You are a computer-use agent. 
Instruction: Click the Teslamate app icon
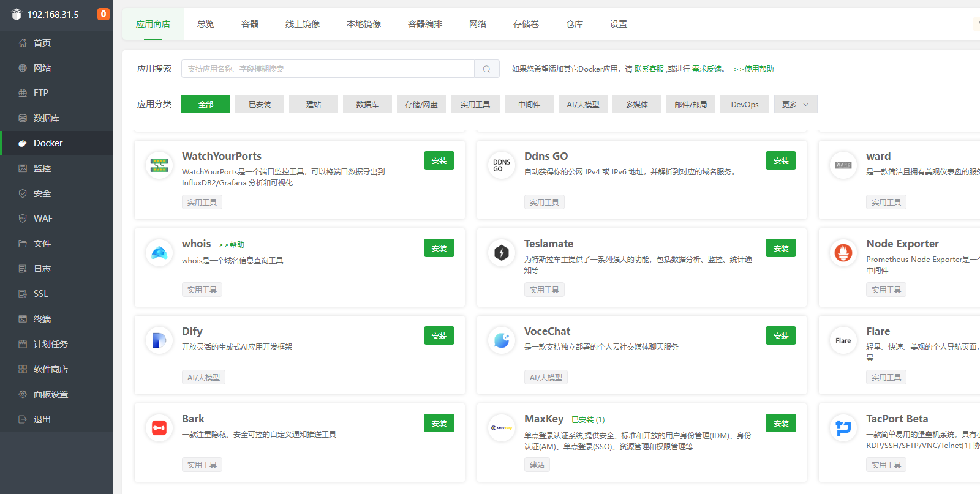pos(501,253)
